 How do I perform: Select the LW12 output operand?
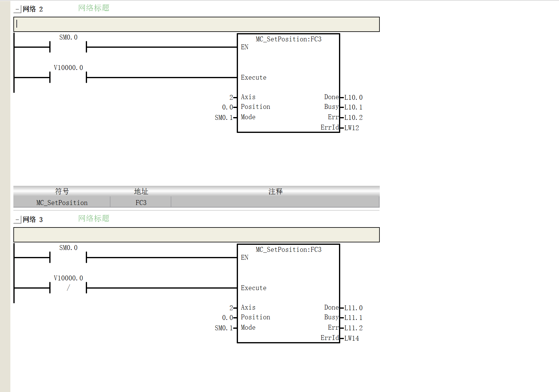(351, 128)
